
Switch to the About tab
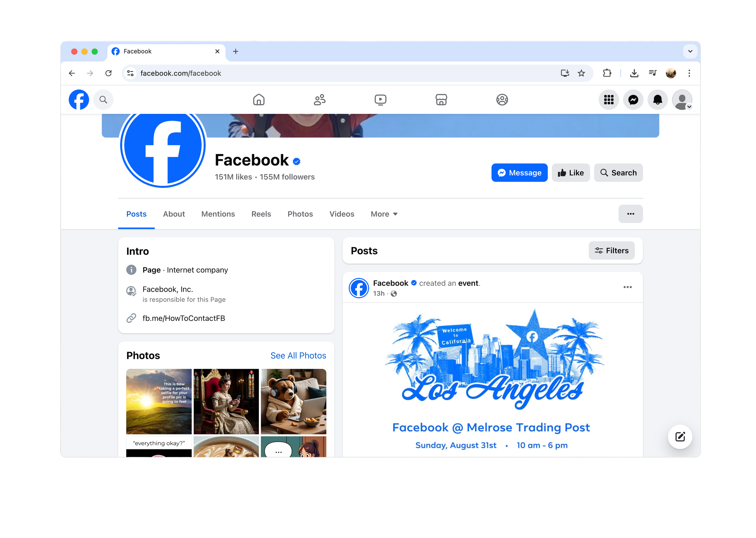coord(174,214)
